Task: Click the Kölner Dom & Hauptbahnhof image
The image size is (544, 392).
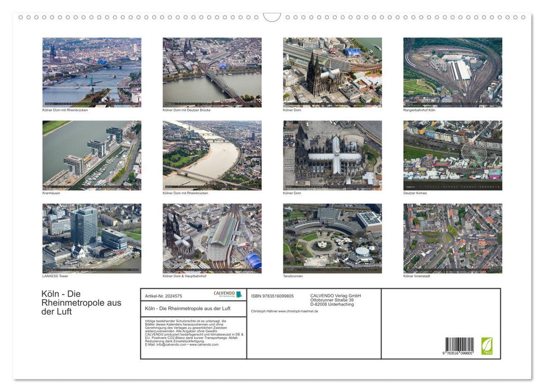Action: click(x=212, y=238)
